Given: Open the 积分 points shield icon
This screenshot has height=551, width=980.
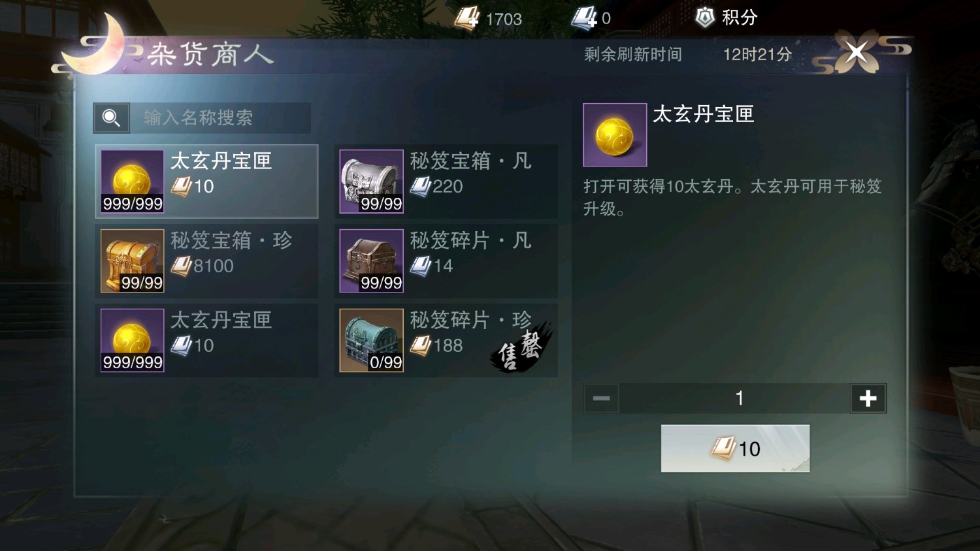Looking at the screenshot, I should (x=704, y=18).
